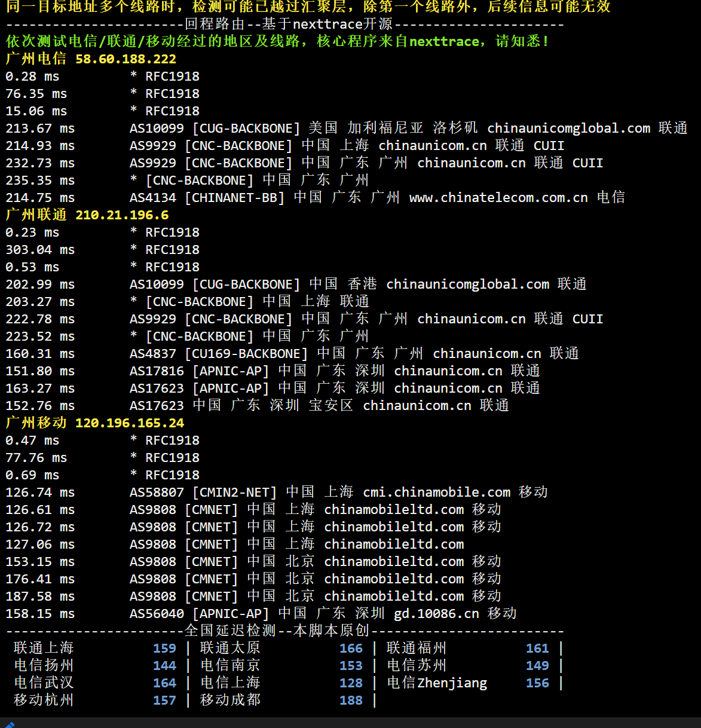Click AS58807 in the CMIN2-NET row
The width and height of the screenshot is (701, 728).
(x=157, y=493)
